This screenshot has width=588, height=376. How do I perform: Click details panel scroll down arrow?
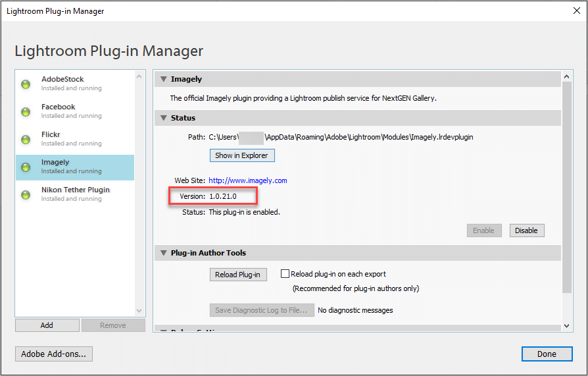pyautogui.click(x=567, y=326)
